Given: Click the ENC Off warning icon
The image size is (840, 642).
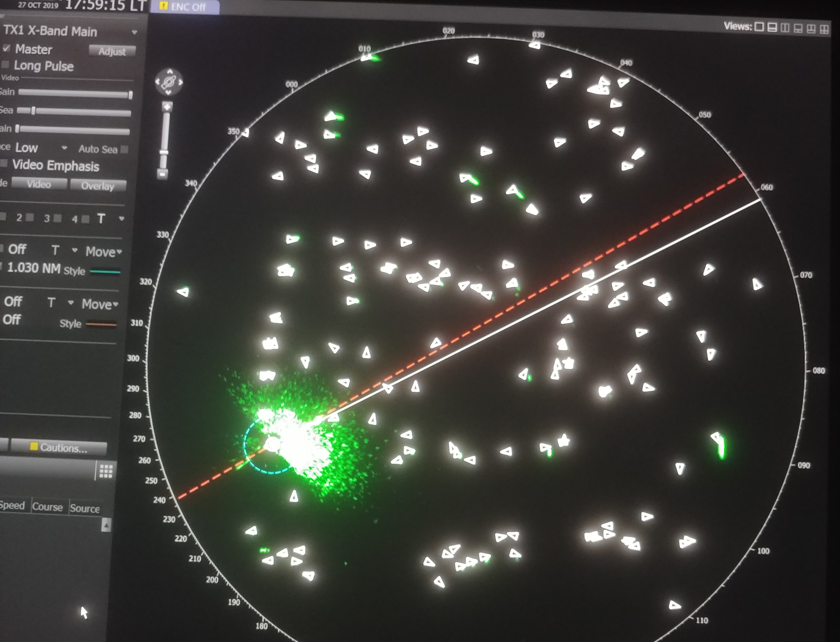Looking at the screenshot, I should click(x=164, y=6).
